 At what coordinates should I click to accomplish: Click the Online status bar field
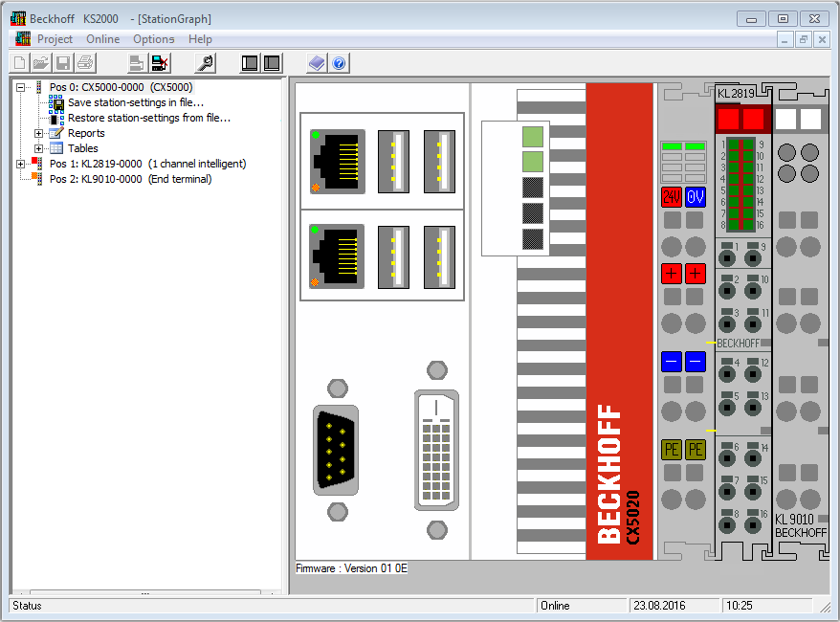[583, 606]
